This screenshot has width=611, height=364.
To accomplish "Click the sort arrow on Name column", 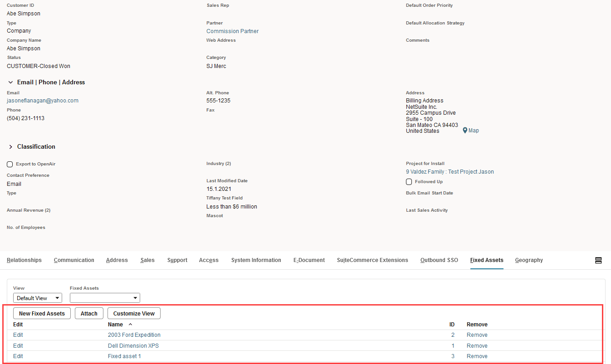I will pyautogui.click(x=130, y=324).
